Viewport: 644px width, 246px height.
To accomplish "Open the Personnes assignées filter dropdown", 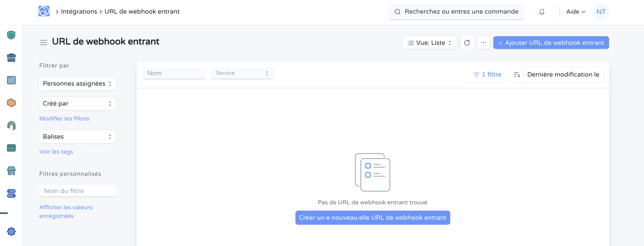I will [77, 84].
